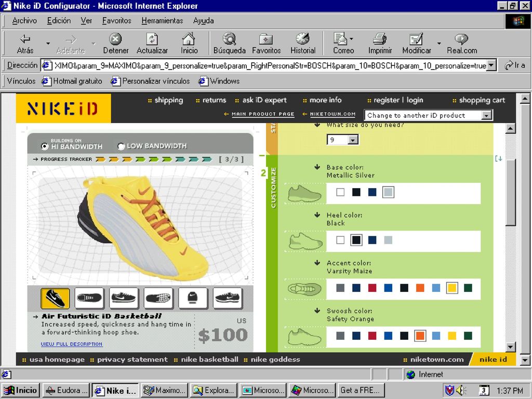Screen dimensions: 532x399
Task: Open the Favoritos toolbar folder icon
Action: [x=266, y=39]
